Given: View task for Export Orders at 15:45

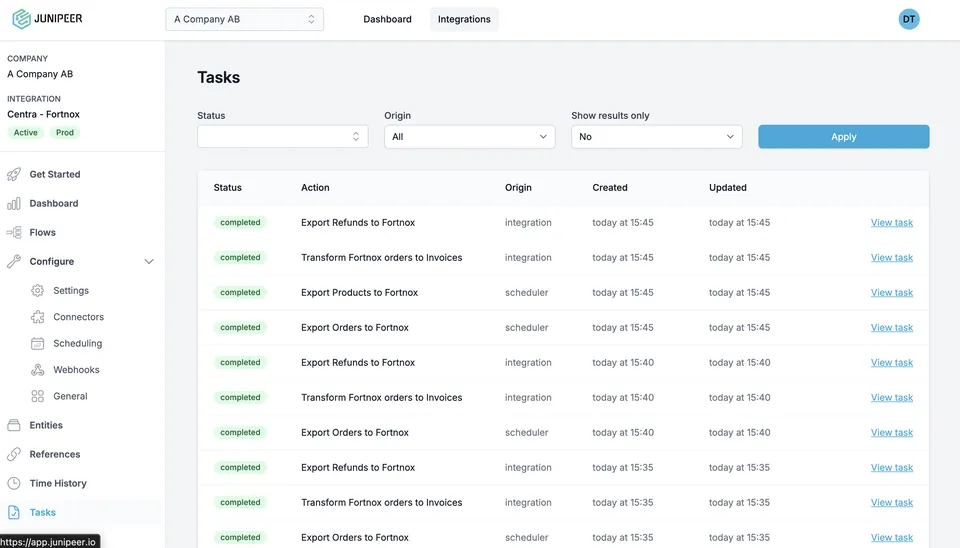Looking at the screenshot, I should (891, 328).
